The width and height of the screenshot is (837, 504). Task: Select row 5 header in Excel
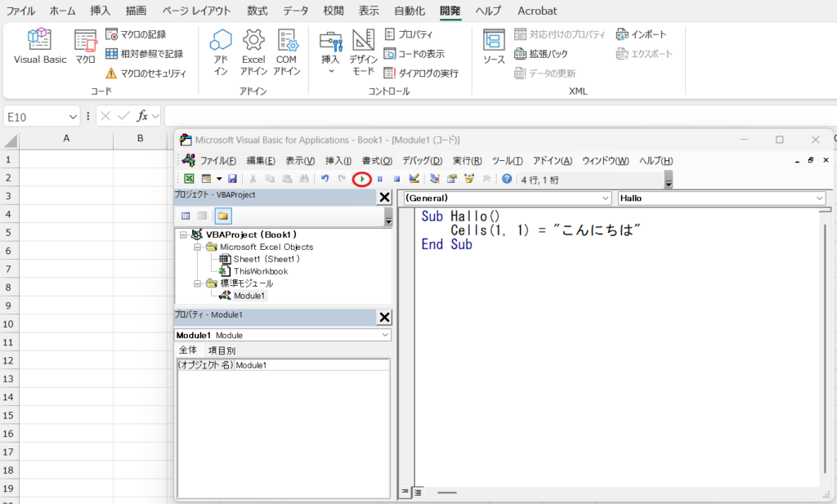point(8,233)
